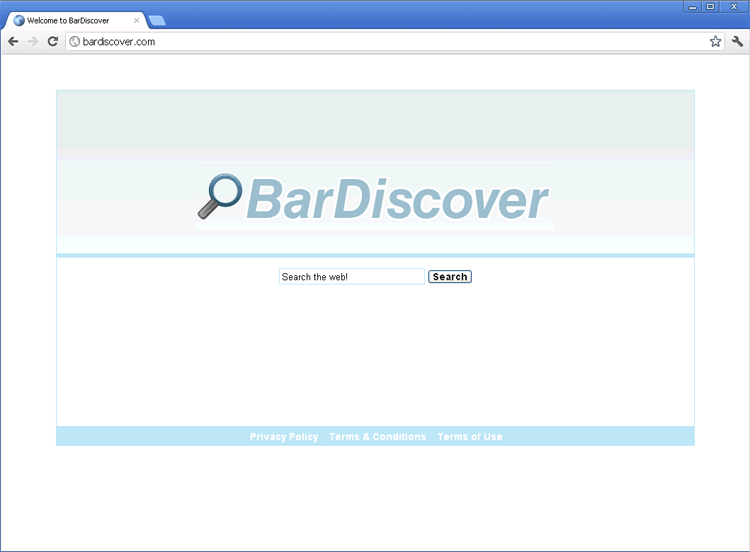This screenshot has width=750, height=552.
Task: Follow the Terms of Use link
Action: pos(470,437)
